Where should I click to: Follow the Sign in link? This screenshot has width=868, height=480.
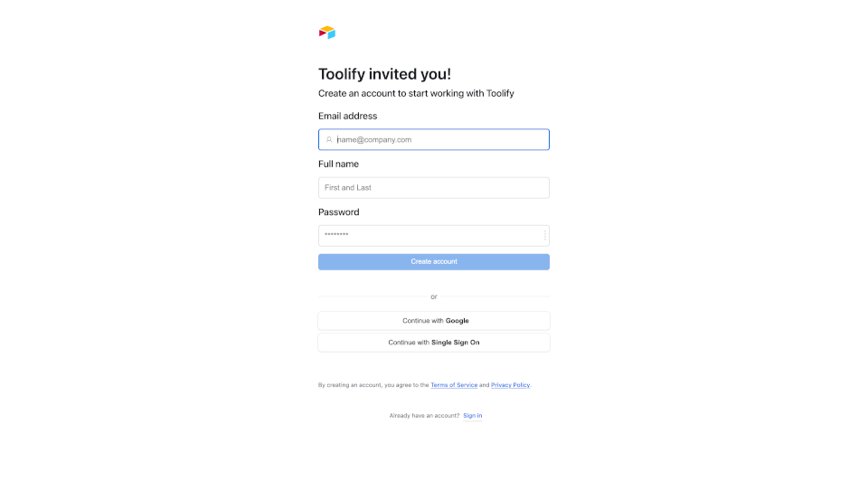472,415
